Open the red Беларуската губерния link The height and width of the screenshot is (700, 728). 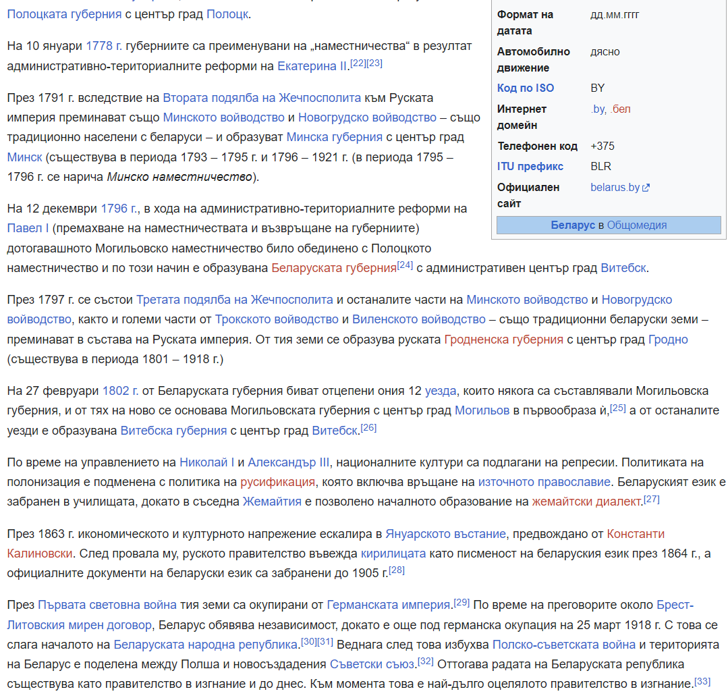(334, 268)
